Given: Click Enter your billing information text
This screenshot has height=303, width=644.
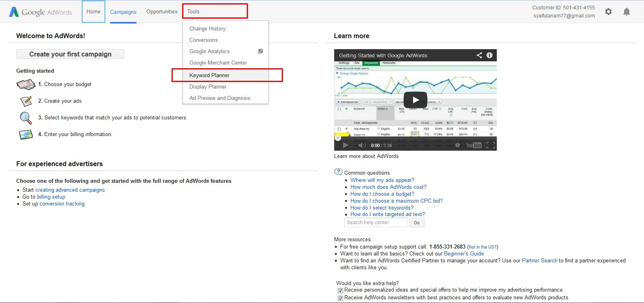Looking at the screenshot, I should (78, 134).
